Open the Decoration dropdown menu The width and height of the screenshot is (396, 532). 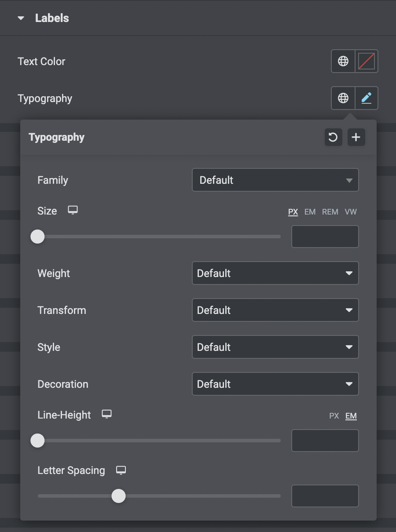coord(275,384)
